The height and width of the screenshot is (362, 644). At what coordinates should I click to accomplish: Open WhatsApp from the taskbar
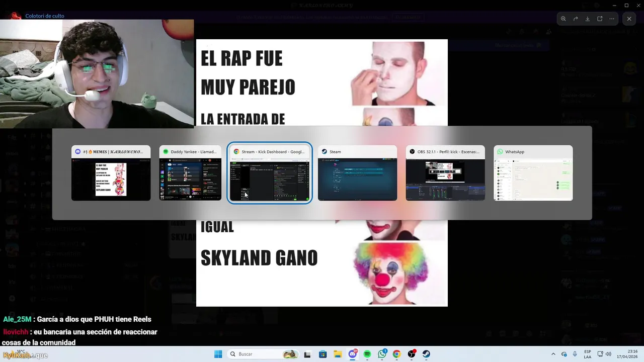click(x=382, y=354)
